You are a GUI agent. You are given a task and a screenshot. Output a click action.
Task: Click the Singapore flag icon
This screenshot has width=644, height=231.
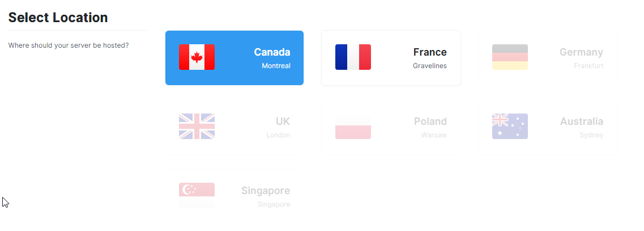pos(197,196)
